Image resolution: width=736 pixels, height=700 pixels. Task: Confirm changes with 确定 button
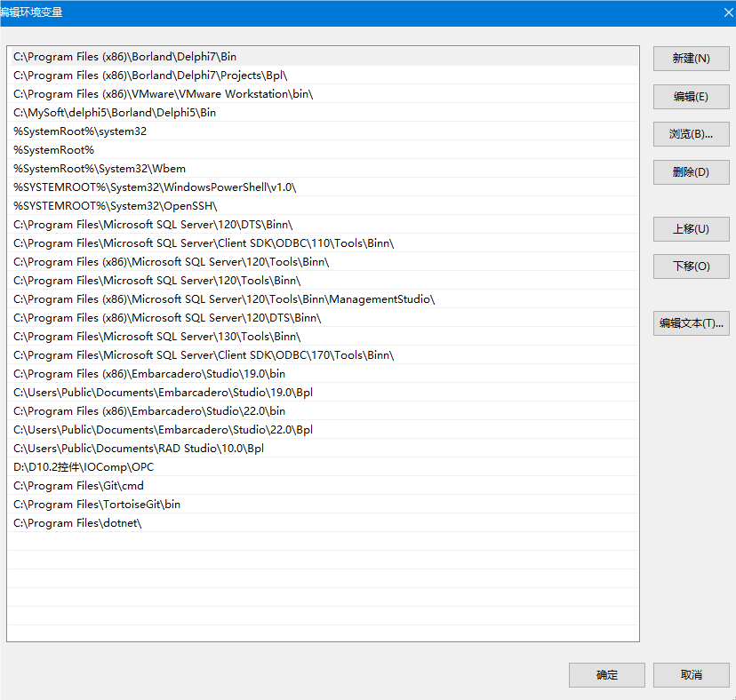607,675
